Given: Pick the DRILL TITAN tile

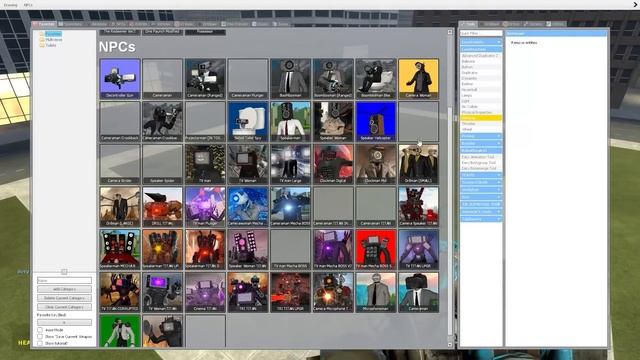Looking at the screenshot, I should (162, 207).
